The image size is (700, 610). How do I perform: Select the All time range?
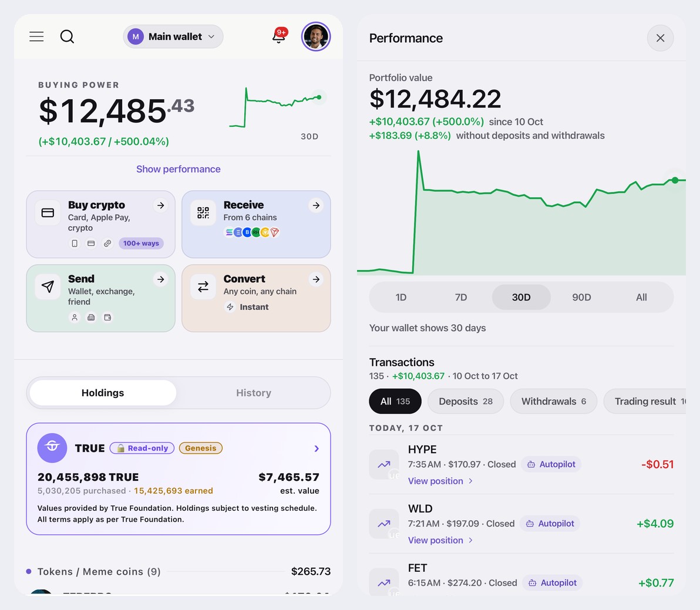[641, 297]
